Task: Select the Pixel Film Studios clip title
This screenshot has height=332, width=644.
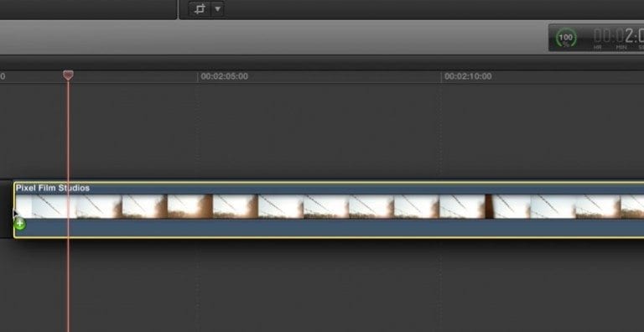Action: (53, 188)
